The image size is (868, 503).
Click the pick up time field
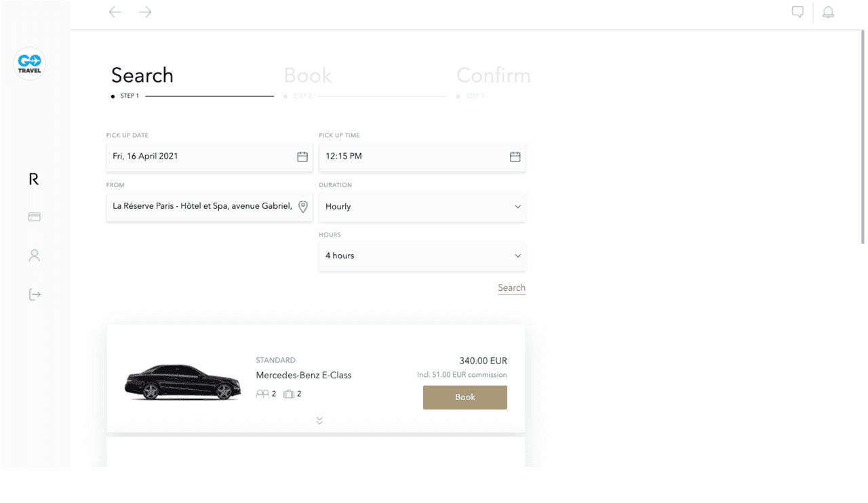[414, 157]
